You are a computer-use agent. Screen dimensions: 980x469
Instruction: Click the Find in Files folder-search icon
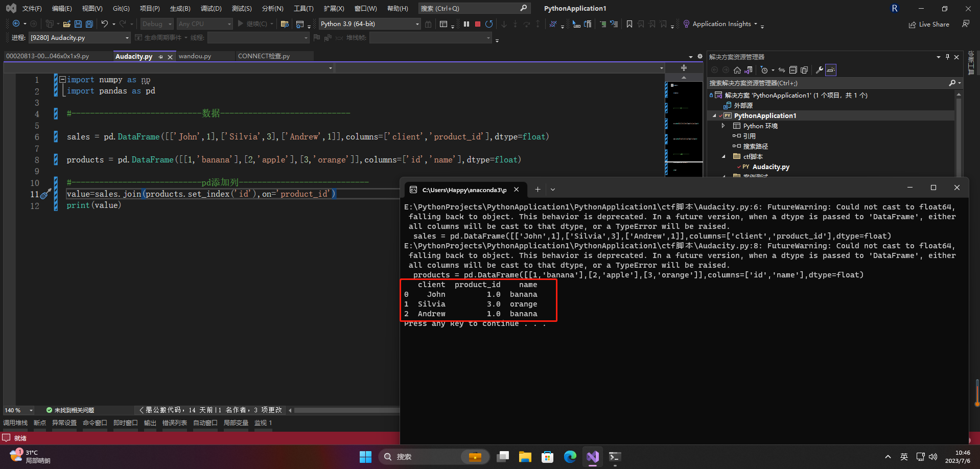click(x=285, y=24)
